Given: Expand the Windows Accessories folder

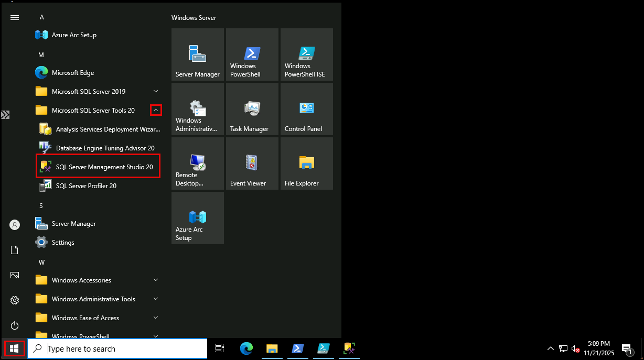Looking at the screenshot, I should point(155,280).
